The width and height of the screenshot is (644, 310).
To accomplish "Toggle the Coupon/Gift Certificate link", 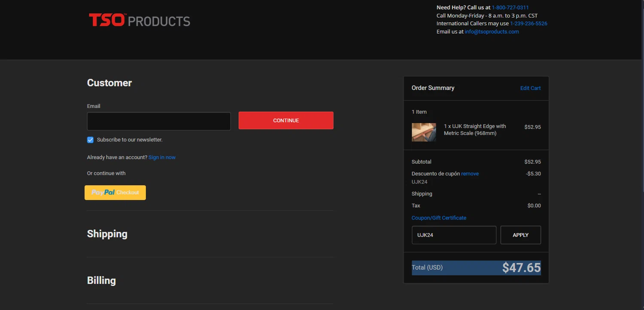I will [x=439, y=218].
